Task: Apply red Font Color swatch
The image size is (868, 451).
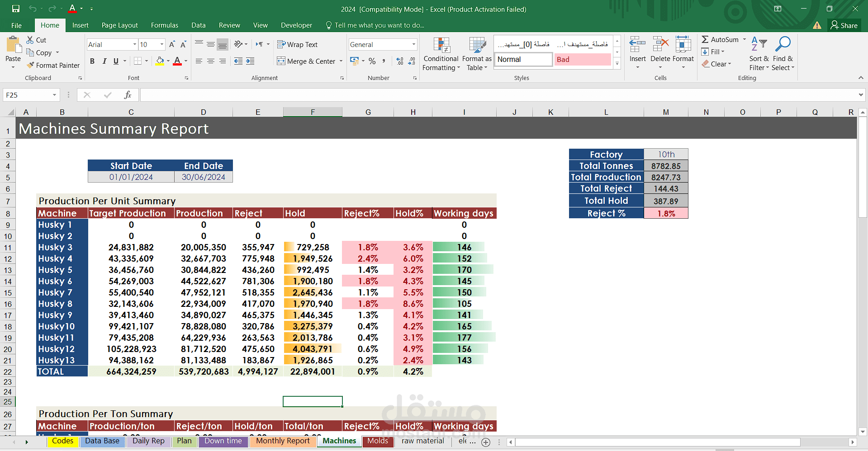Action: pyautogui.click(x=177, y=61)
